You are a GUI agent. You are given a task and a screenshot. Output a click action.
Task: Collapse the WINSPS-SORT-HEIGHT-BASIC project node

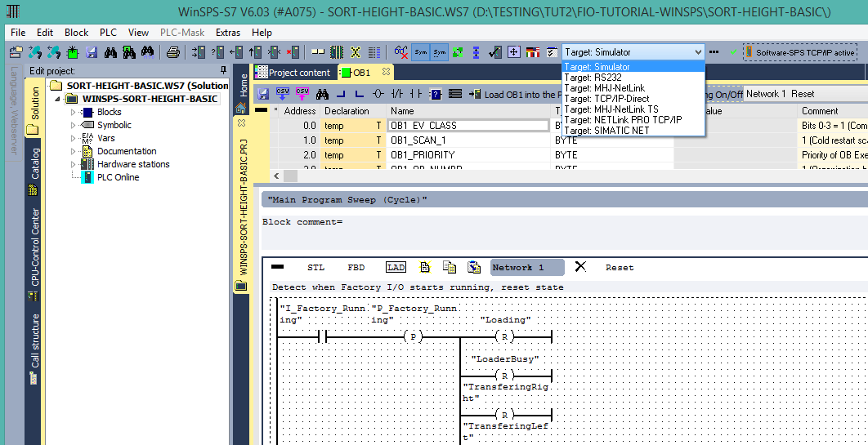(x=57, y=99)
